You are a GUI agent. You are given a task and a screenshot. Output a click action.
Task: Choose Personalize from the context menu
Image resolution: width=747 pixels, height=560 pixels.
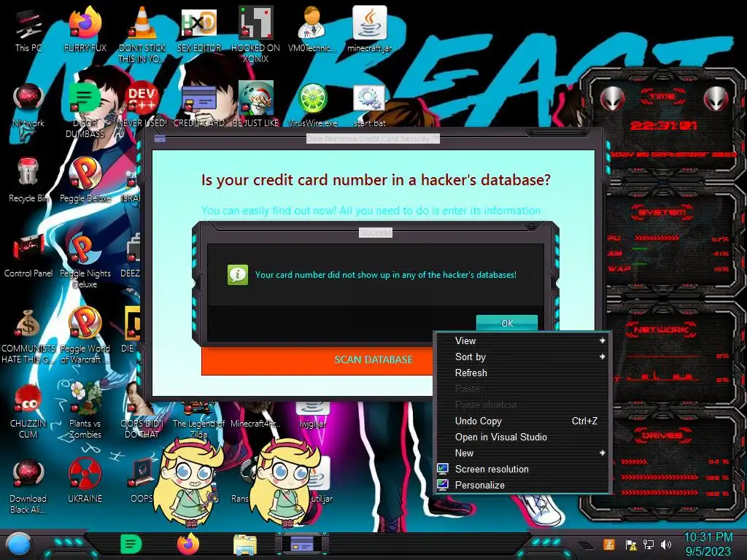[522, 485]
